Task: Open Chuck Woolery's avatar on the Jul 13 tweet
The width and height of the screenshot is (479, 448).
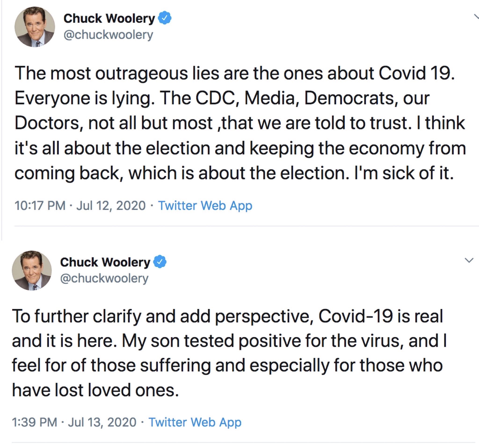Action: click(32, 270)
